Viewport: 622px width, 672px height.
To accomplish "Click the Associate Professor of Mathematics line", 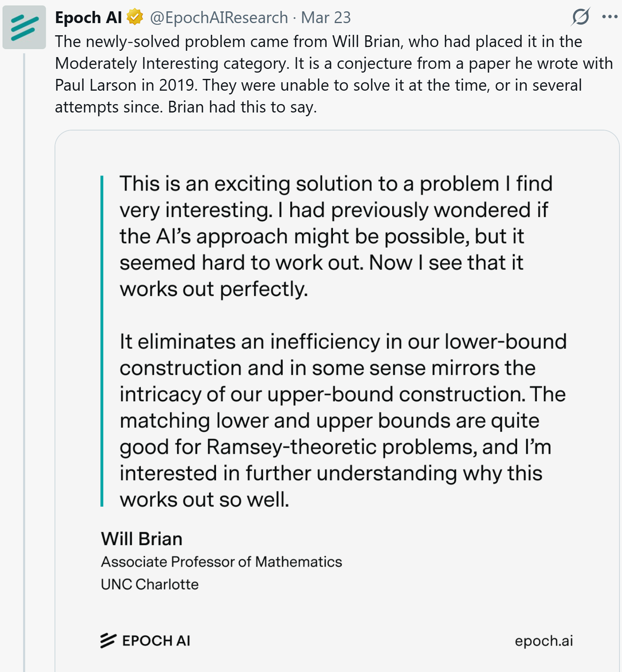I will [x=221, y=562].
